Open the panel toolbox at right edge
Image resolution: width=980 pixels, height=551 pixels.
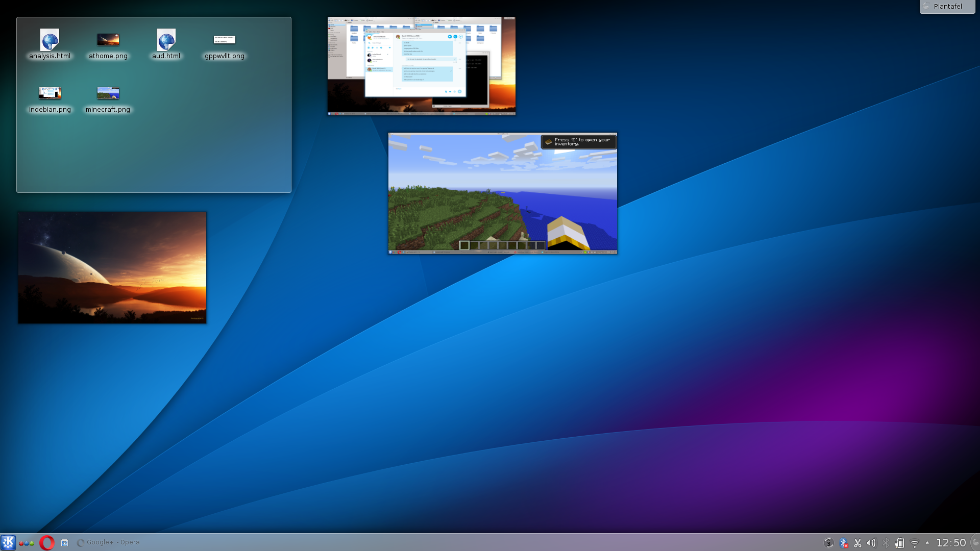(975, 542)
